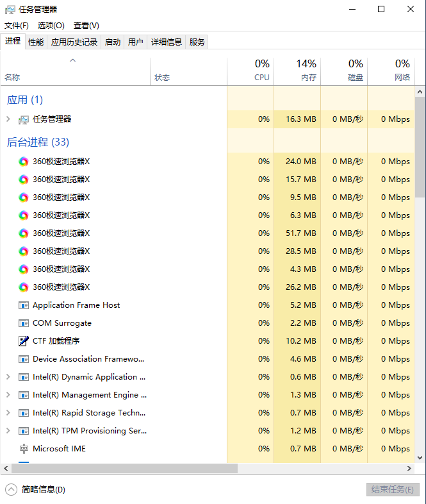
Task: Click the vertical scrollbar down arrow
Action: pos(420,458)
